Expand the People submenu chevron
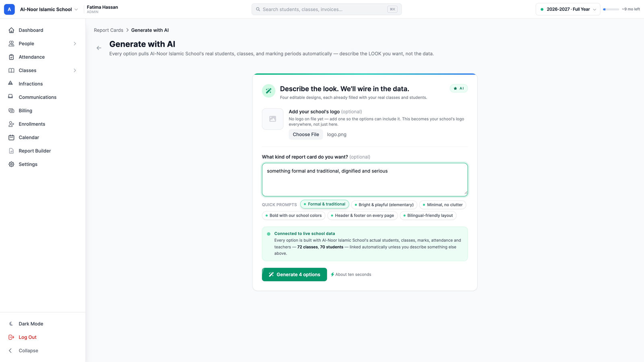The height and width of the screenshot is (362, 644). click(75, 43)
